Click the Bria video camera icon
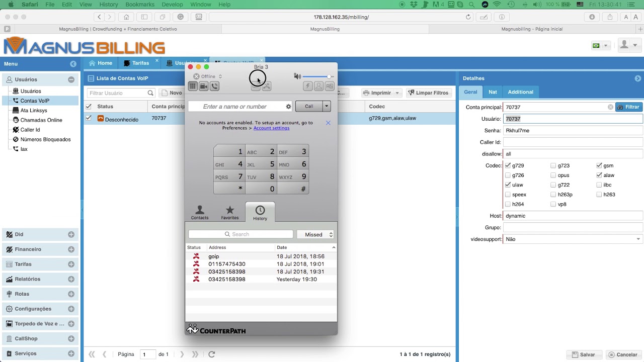644x362 pixels. tap(204, 86)
